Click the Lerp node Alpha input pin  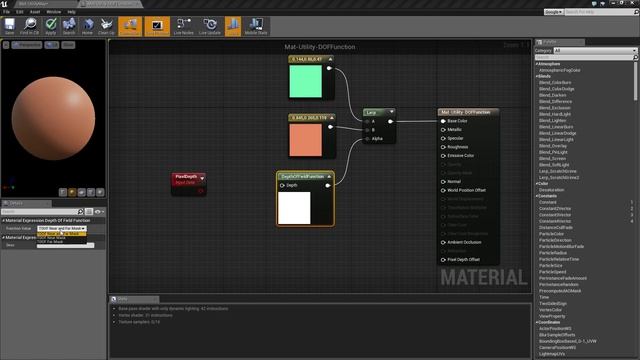click(x=367, y=139)
